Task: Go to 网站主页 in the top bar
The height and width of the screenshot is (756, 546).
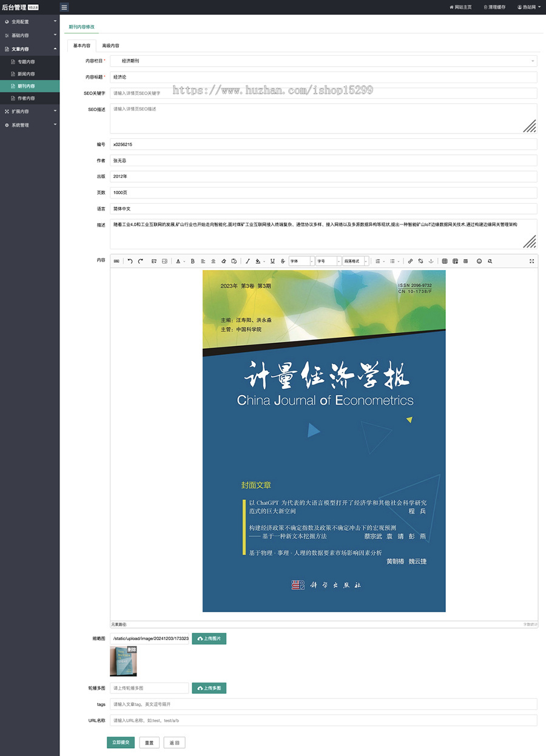Action: (x=460, y=7)
